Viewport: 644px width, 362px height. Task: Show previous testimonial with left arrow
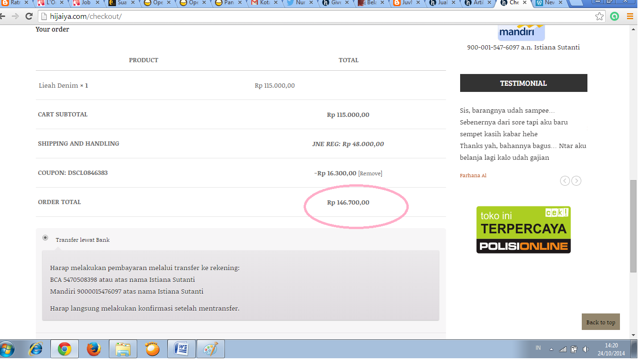tap(565, 181)
